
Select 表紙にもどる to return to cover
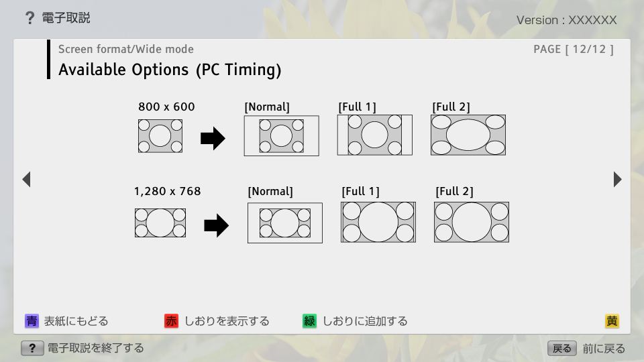tap(76, 321)
